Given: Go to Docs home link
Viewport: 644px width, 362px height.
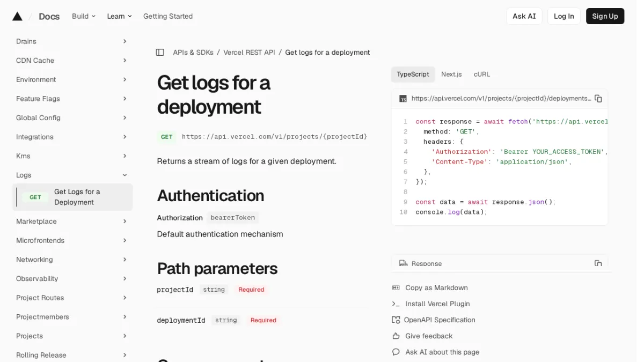Looking at the screenshot, I should (49, 16).
